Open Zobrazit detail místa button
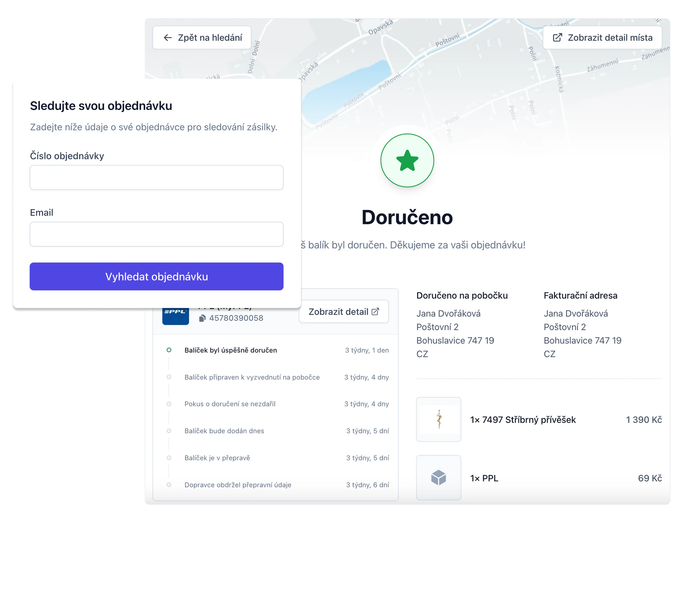 [610, 38]
